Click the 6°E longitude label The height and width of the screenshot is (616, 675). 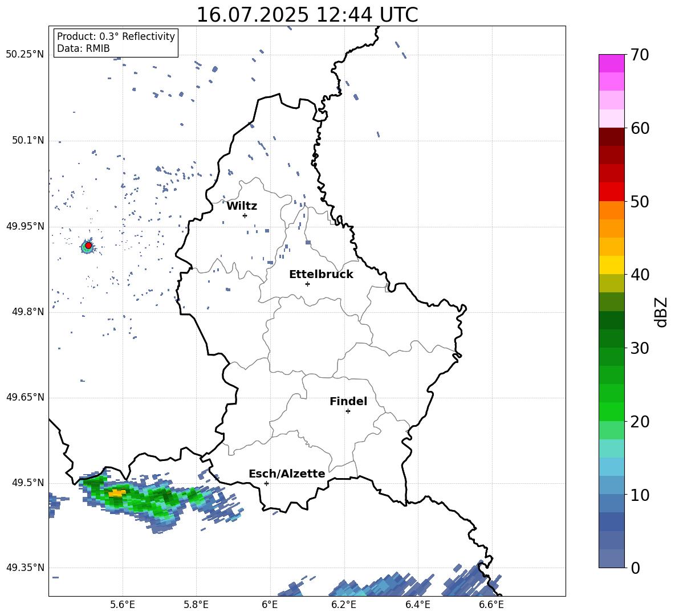click(270, 605)
